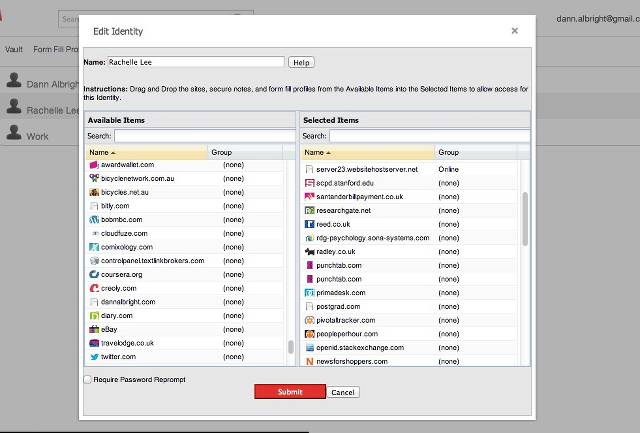Click the Online group cell
Image resolution: width=640 pixels, height=433 pixels.
point(449,169)
